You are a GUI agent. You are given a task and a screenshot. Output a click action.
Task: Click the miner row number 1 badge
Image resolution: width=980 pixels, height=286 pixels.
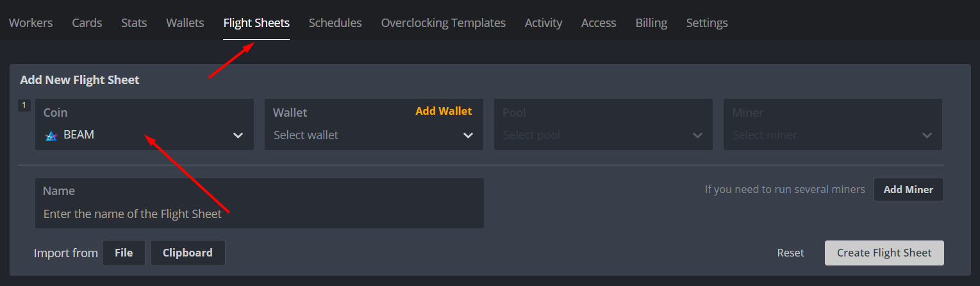[24, 105]
